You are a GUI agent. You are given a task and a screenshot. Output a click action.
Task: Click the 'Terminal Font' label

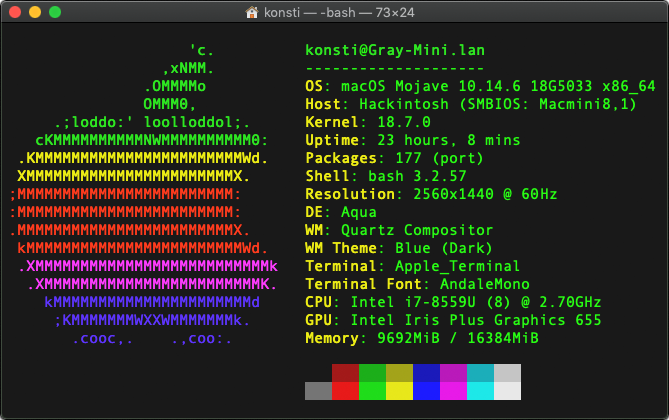[364, 284]
